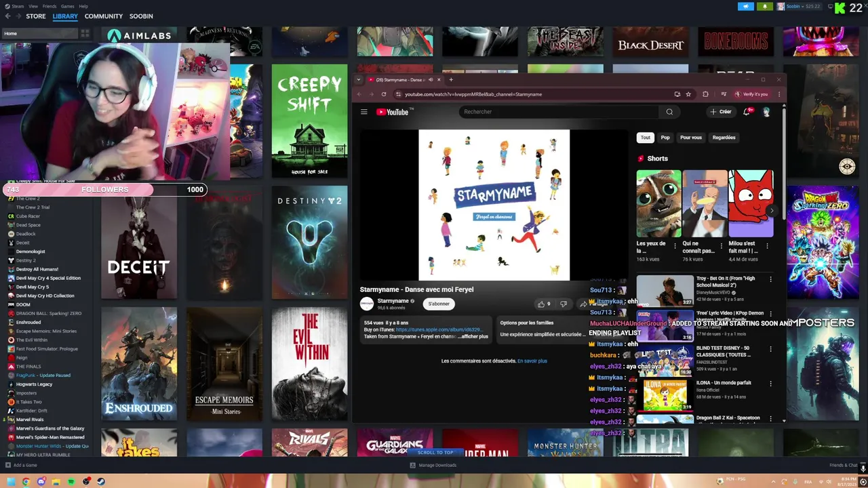Image resolution: width=868 pixels, height=488 pixels.
Task: Click the YouTube logo
Action: click(393, 112)
